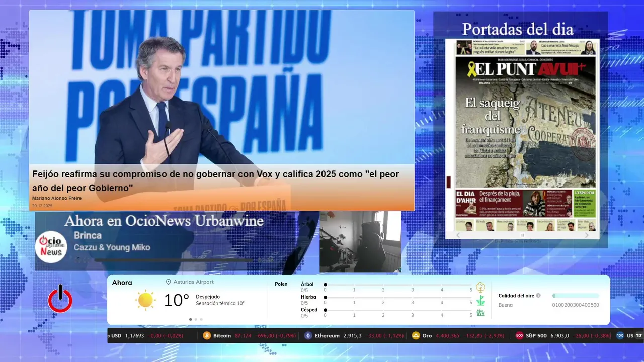Viewport: 644px width, 362px height.
Task: Click the Bitcoin ticker name
Action: tap(222, 336)
